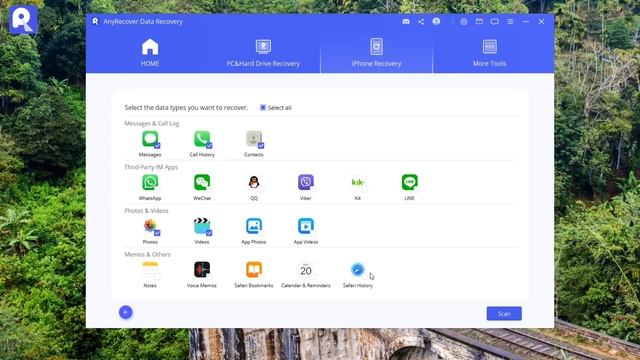Select the Viber icon
Screen dimensions: 640x360
point(306,182)
